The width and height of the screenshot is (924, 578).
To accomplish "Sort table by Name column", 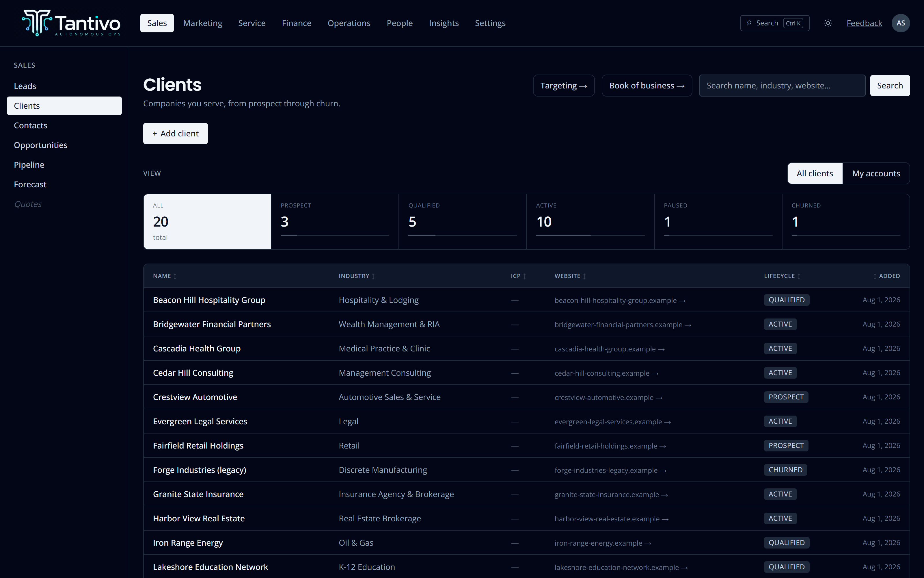I will (x=165, y=276).
